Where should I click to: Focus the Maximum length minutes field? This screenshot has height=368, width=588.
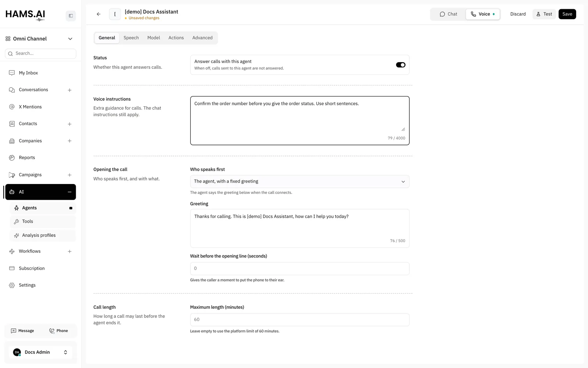pyautogui.click(x=300, y=320)
